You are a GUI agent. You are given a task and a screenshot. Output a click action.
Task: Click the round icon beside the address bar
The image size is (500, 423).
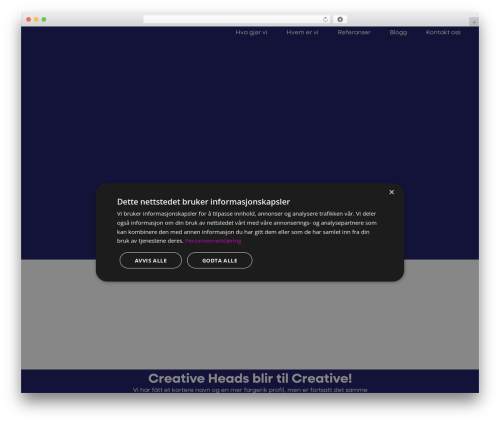pos(340,19)
